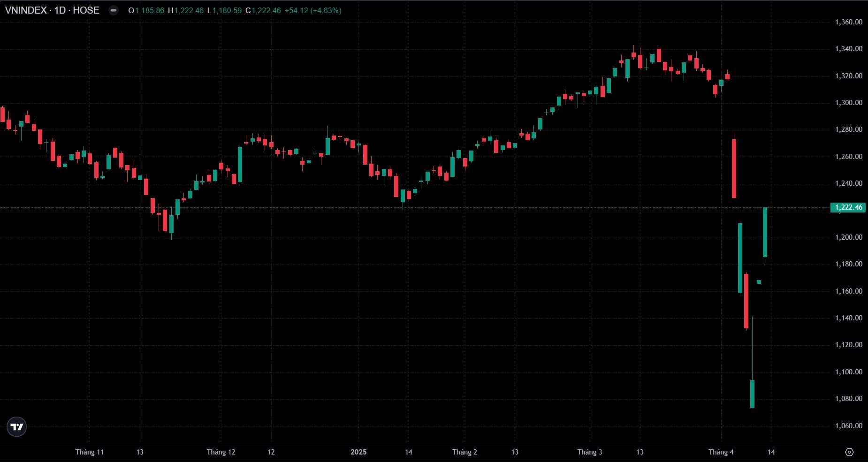Select the Tháng 3 time axis label
Viewport: 868px width, 462px height.
(x=590, y=452)
